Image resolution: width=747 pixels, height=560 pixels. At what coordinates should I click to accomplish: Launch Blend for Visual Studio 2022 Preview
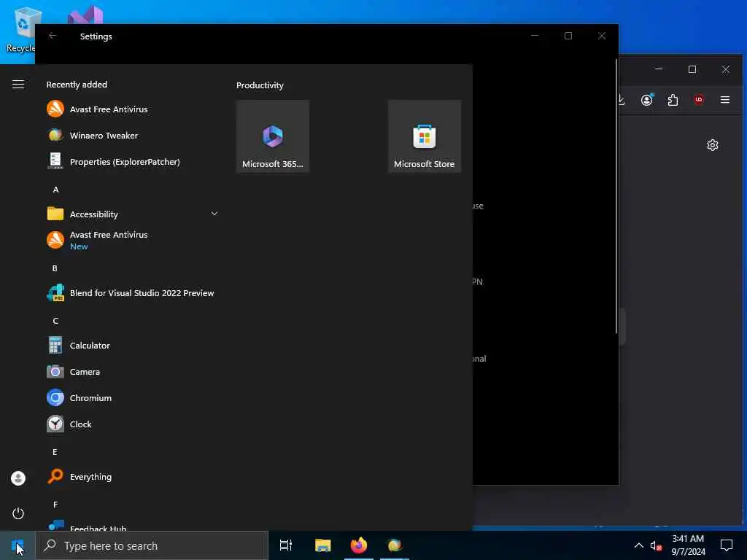(131, 293)
